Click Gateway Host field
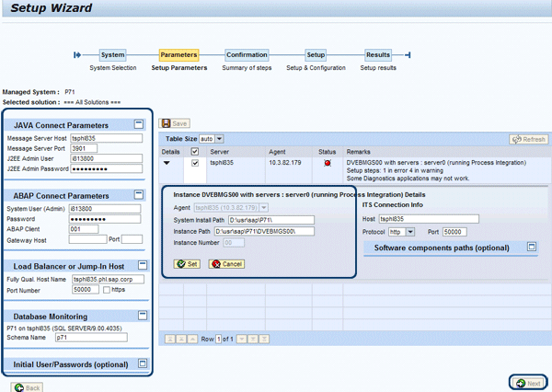552x392 pixels. (87, 239)
